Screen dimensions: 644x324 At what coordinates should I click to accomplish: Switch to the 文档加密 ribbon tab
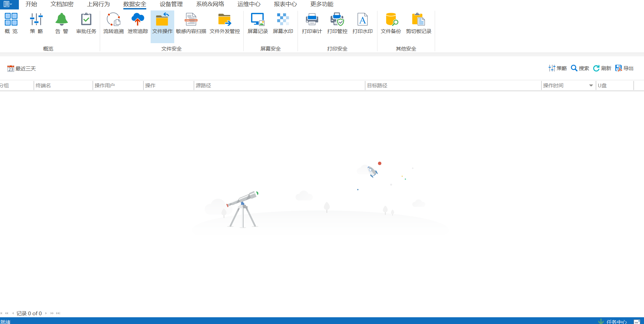pyautogui.click(x=62, y=4)
